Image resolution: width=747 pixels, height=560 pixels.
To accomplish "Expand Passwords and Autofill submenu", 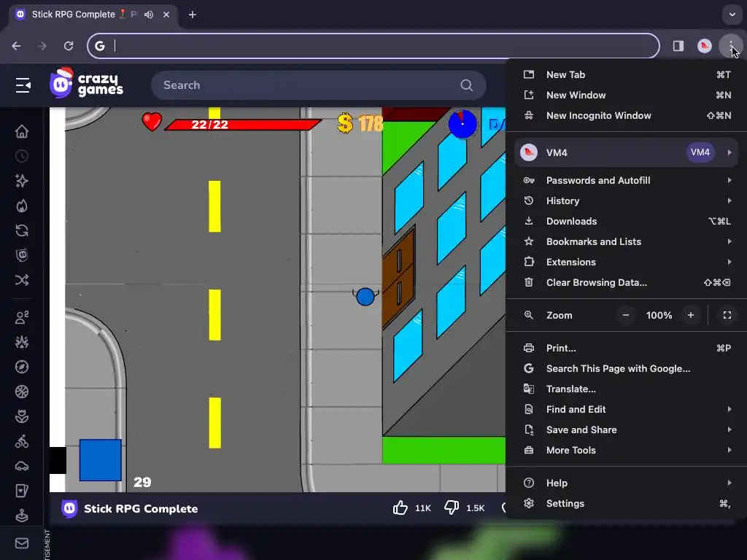I will [x=729, y=180].
